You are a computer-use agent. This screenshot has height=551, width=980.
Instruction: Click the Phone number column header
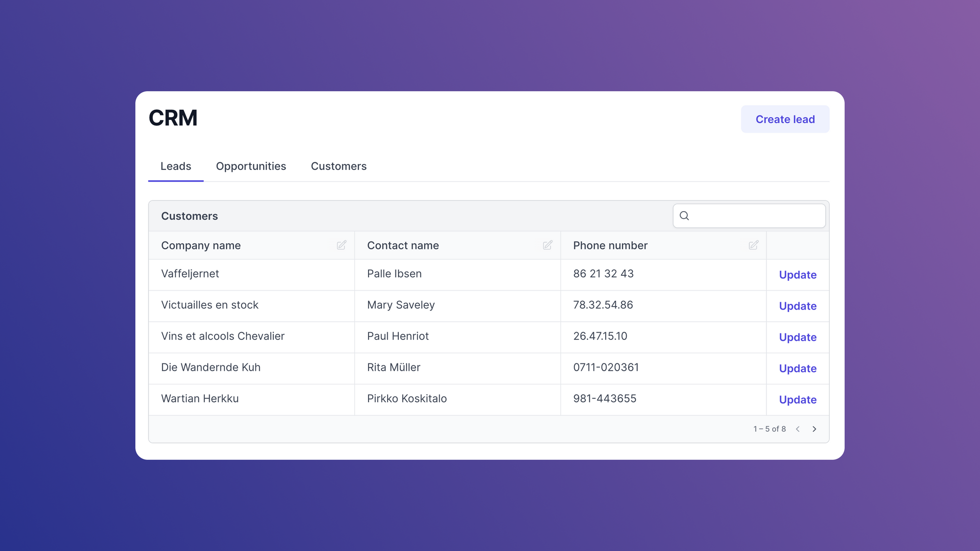[663, 245]
